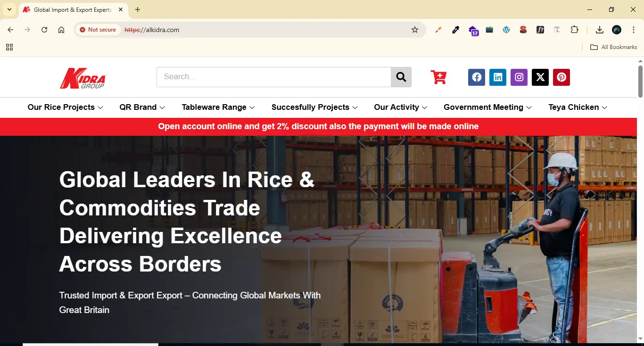
Task: Click the Pinterest social icon
Action: (561, 77)
